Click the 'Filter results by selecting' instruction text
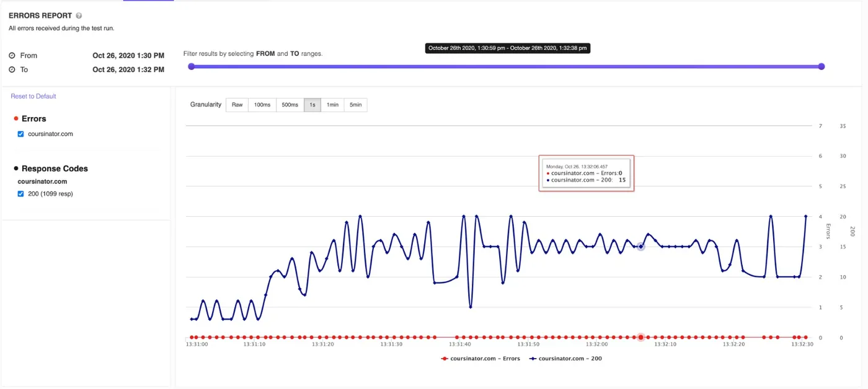This screenshot has width=868, height=389. [x=253, y=54]
